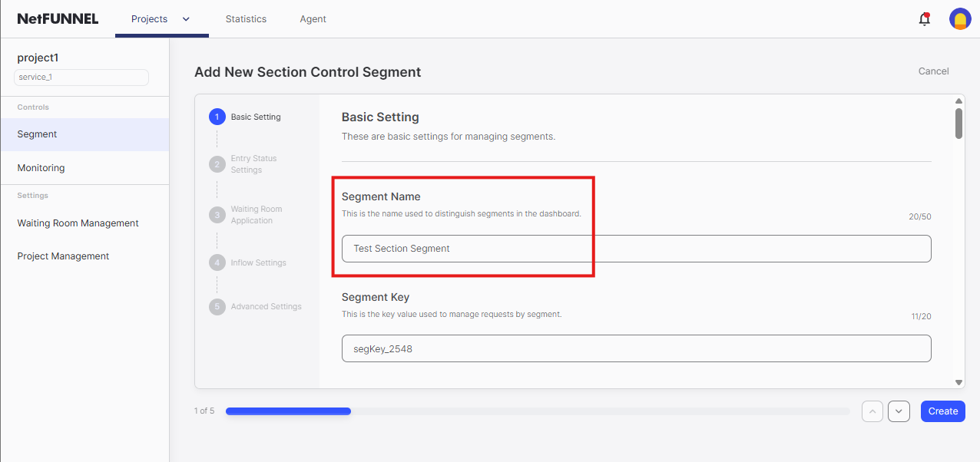Select Segment under Controls
Image resolution: width=980 pixels, height=462 pixels.
[37, 134]
